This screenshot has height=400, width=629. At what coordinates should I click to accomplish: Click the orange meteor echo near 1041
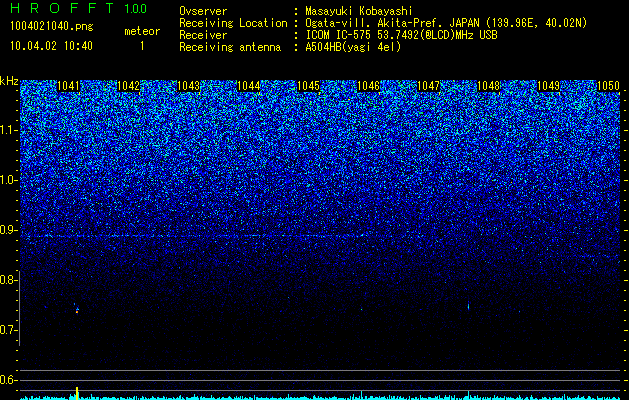click(77, 310)
